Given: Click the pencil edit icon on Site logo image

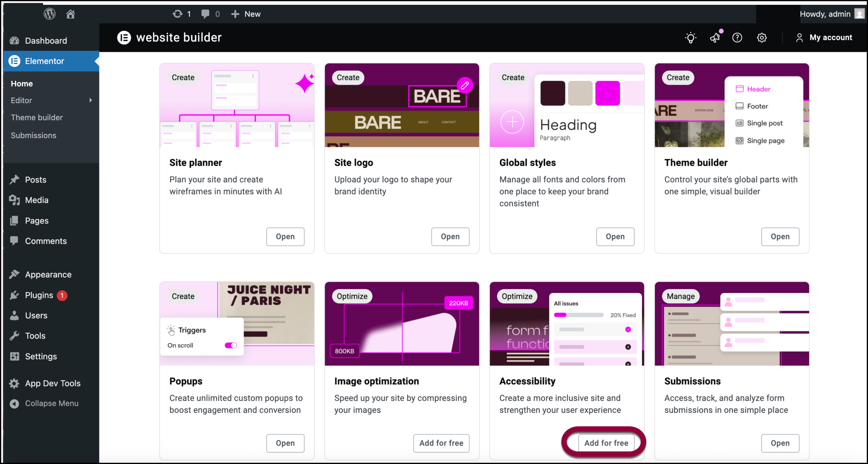Looking at the screenshot, I should [465, 85].
